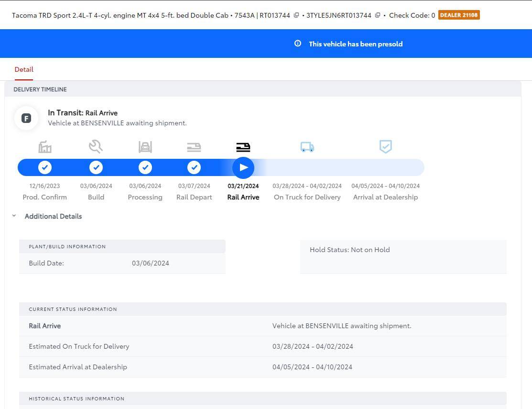Image resolution: width=532 pixels, height=409 pixels.
Task: Click the F status badge icon
Action: pos(26,118)
